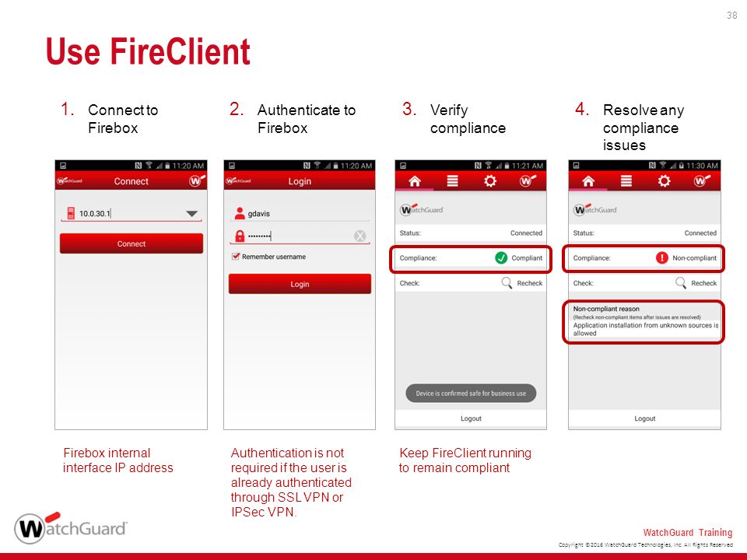Click the red Non-compliant exclamation icon
Image resolution: width=747 pixels, height=560 pixels.
[662, 257]
